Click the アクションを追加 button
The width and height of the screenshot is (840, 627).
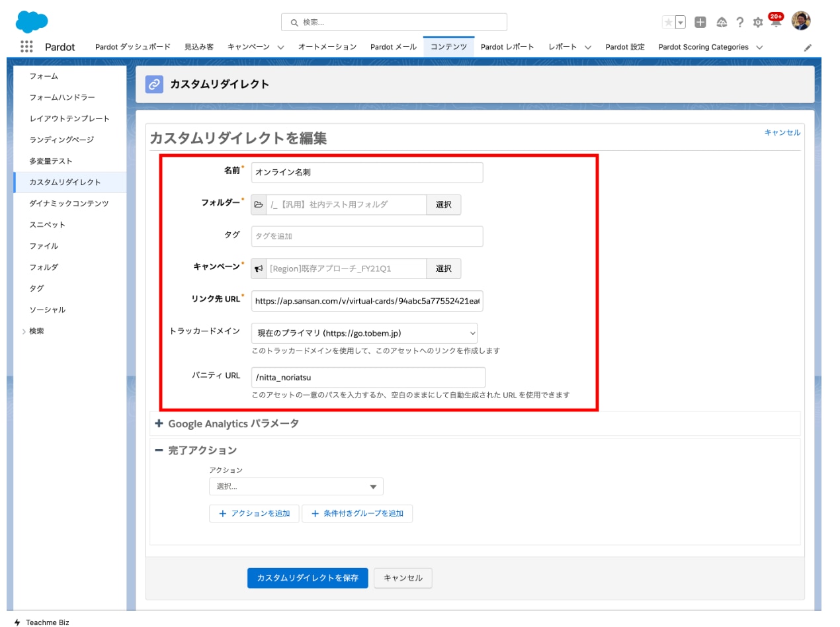[x=254, y=513]
